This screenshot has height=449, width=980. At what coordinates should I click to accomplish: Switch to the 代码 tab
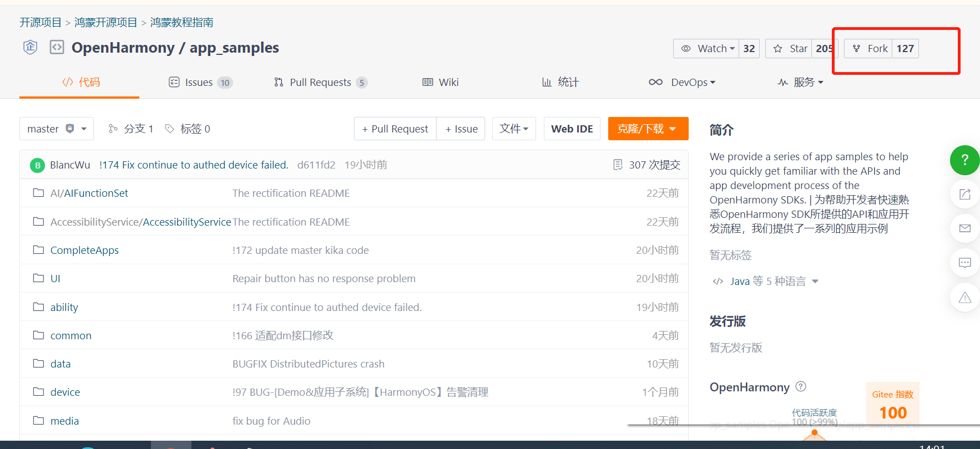tap(79, 82)
